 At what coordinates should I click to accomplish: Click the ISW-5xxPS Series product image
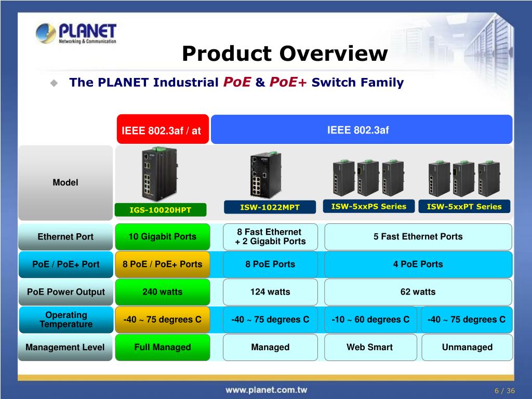[368, 178]
